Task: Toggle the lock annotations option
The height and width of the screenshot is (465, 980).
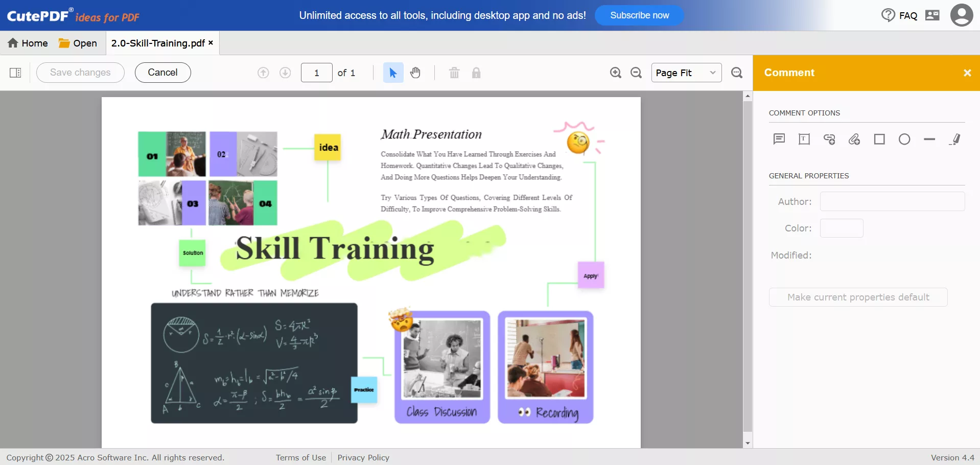Action: pyautogui.click(x=476, y=73)
